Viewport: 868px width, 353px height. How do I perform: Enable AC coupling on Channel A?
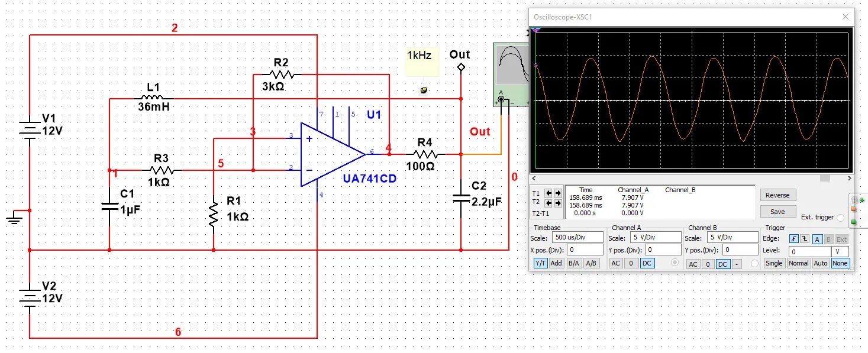tap(615, 264)
